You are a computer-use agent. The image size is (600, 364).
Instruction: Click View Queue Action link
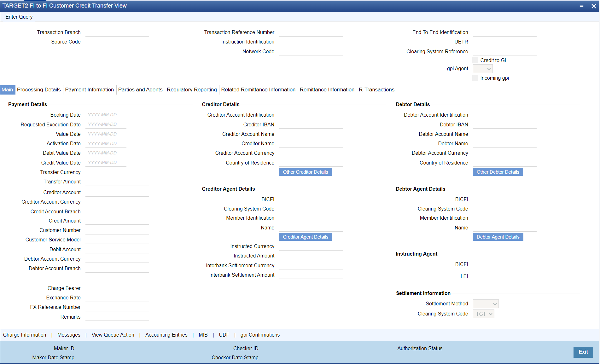point(113,335)
